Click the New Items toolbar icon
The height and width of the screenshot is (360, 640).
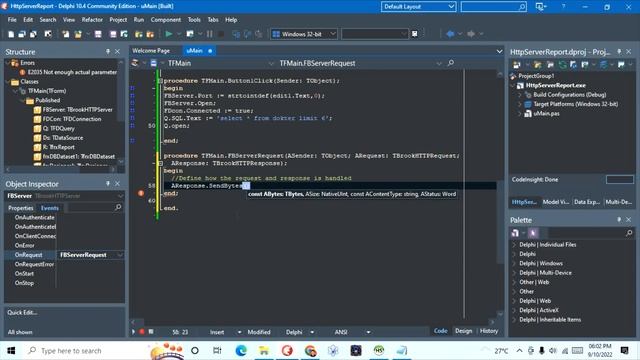point(11,34)
